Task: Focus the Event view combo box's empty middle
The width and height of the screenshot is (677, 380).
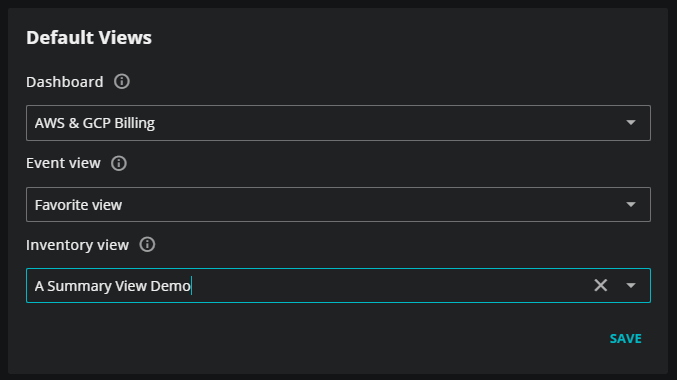Action: 373,204
